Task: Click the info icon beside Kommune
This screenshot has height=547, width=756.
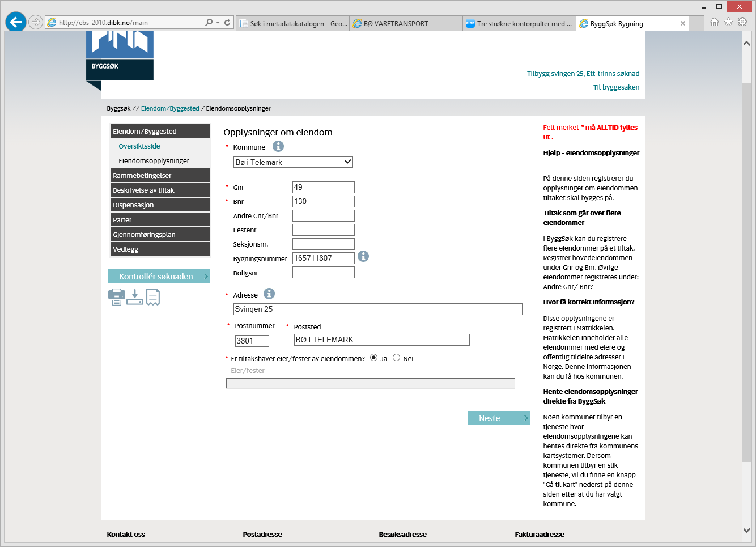Action: point(278,146)
